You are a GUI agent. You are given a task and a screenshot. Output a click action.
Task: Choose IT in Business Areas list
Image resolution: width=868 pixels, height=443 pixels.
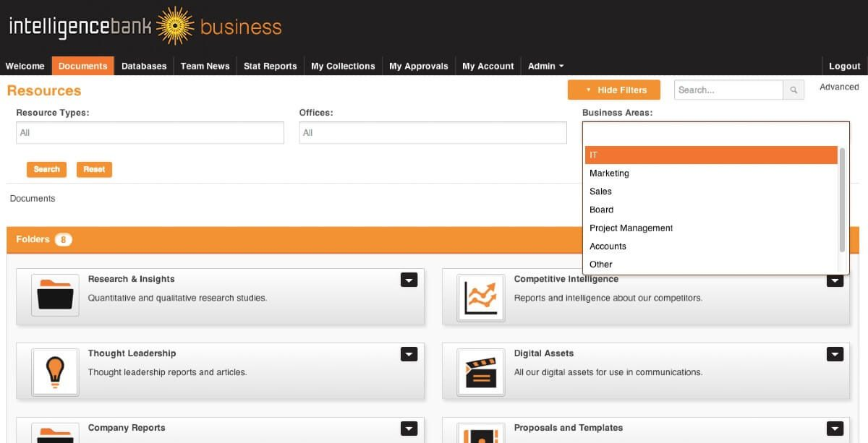pos(711,155)
